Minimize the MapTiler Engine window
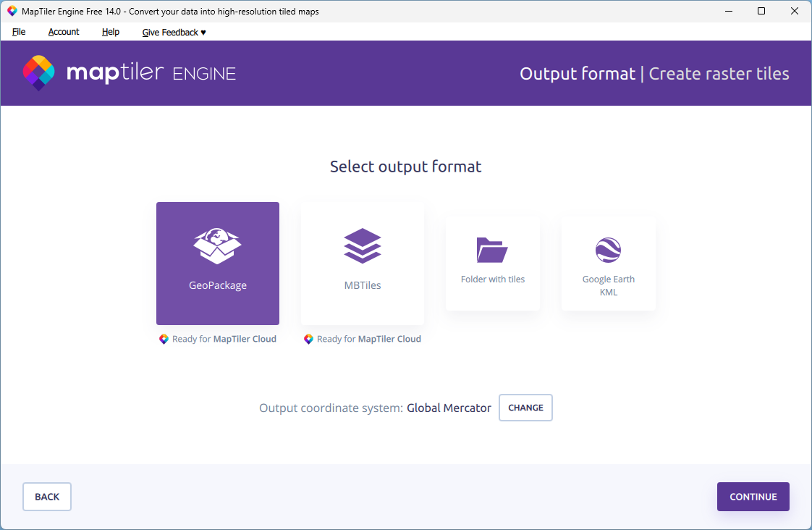 pos(729,11)
